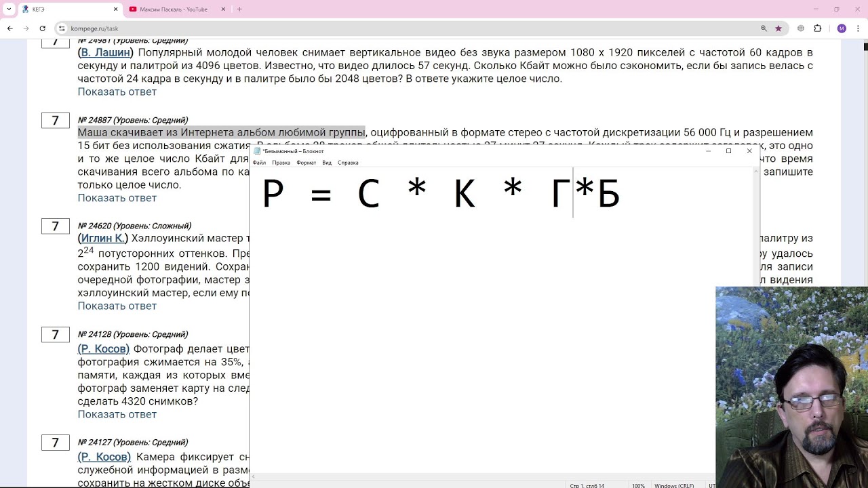Open the Формат menu in Notepad

[x=306, y=163]
